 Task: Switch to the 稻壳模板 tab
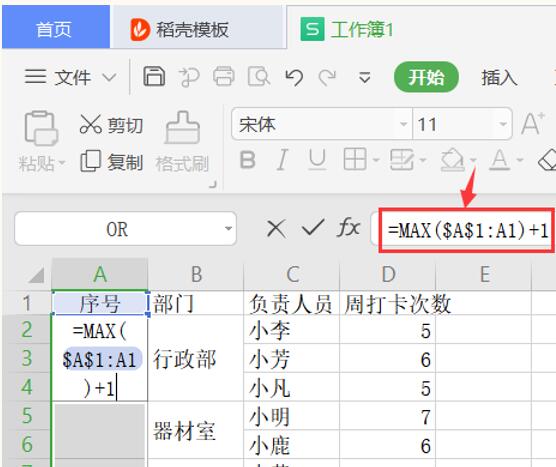click(x=198, y=27)
